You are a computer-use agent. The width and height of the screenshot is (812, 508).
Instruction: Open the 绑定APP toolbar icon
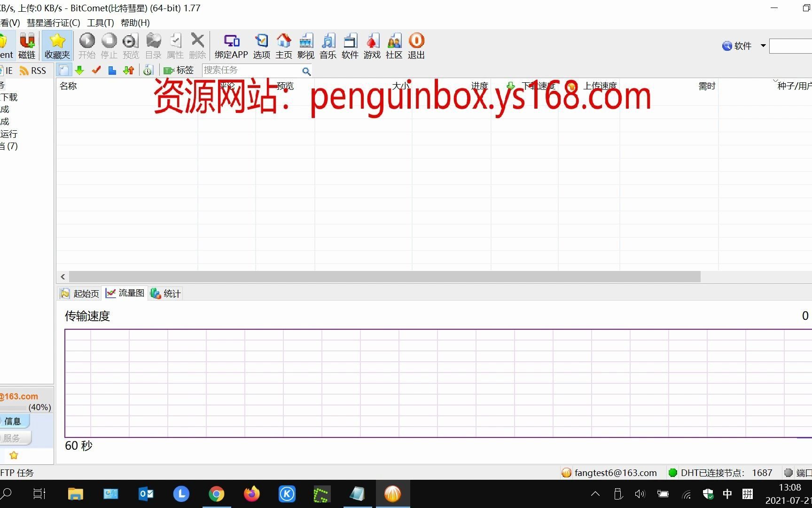coord(231,46)
